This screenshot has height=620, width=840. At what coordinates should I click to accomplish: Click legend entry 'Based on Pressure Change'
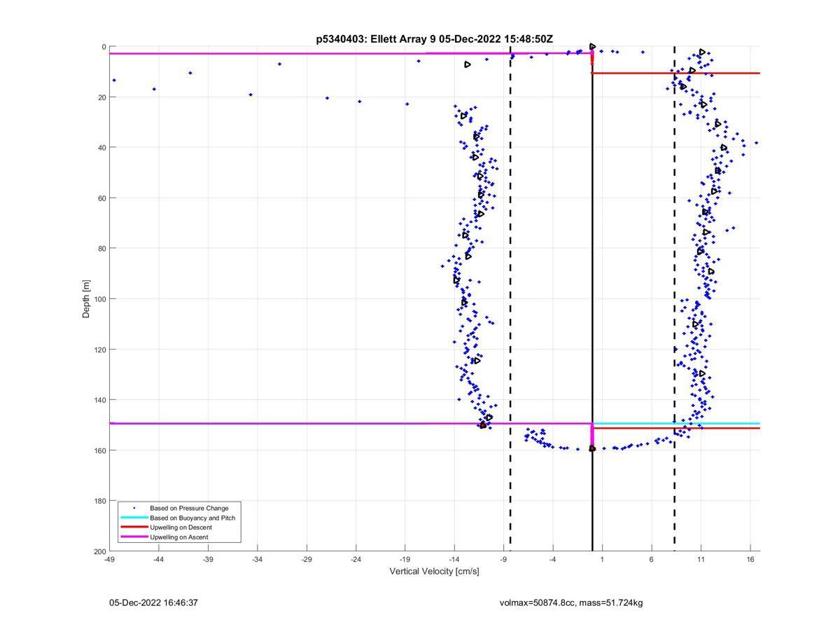(189, 508)
